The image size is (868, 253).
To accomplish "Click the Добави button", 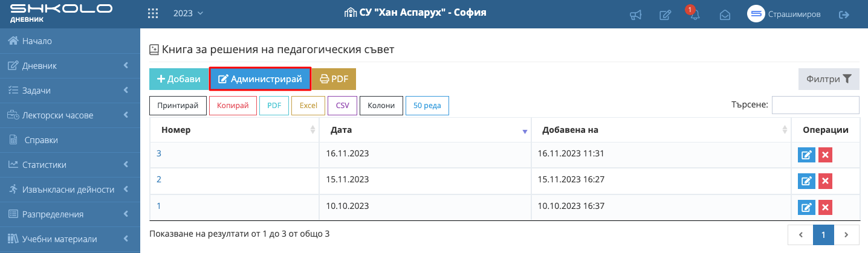I will click(179, 79).
